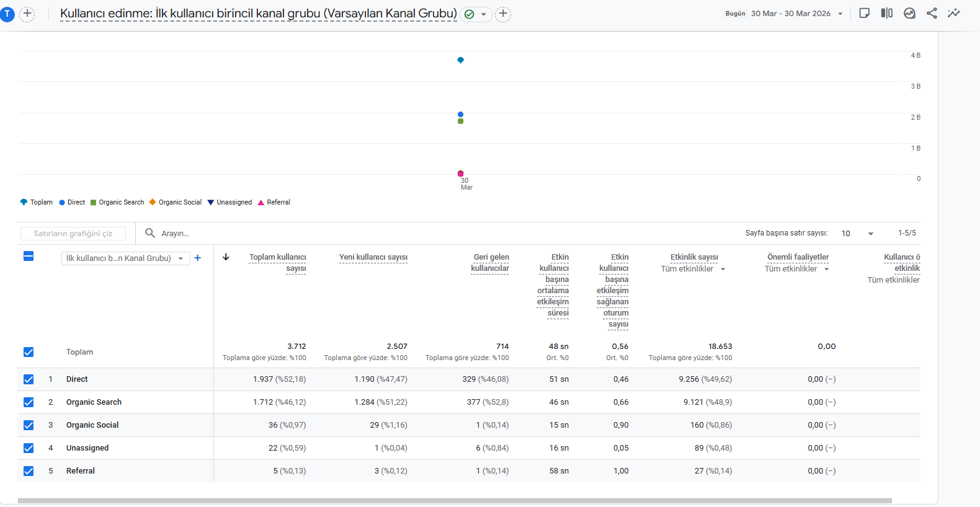Click the sort descending arrow icon
The height and width of the screenshot is (507, 980).
point(226,257)
